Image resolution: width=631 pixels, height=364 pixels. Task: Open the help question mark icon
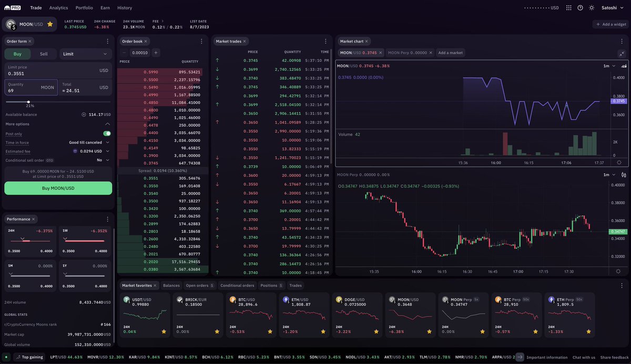pos(580,8)
